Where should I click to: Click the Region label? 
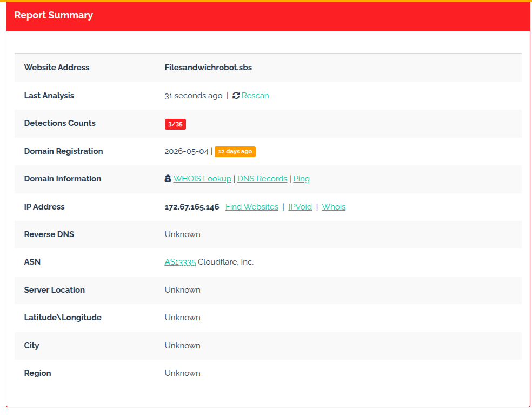pyautogui.click(x=37, y=373)
